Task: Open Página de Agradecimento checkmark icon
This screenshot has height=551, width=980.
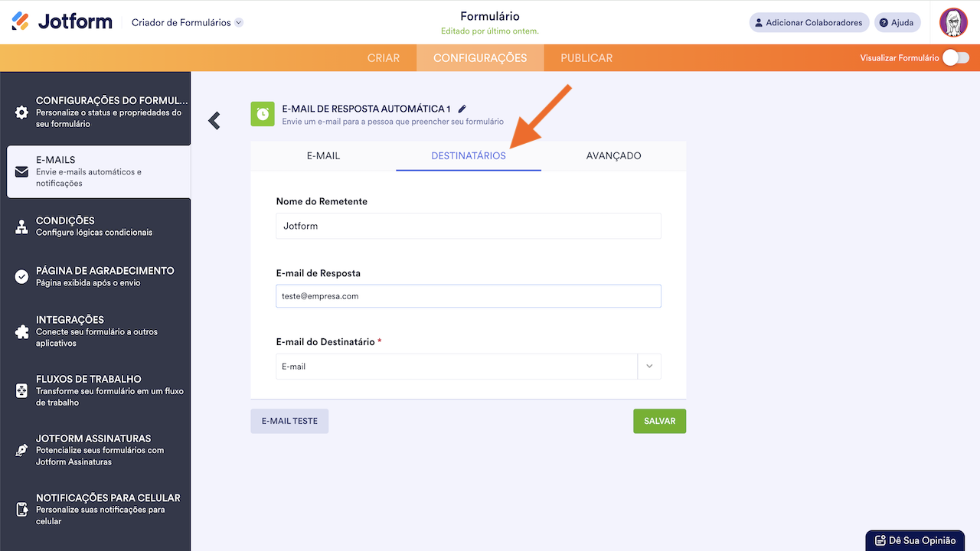Action: pos(21,276)
